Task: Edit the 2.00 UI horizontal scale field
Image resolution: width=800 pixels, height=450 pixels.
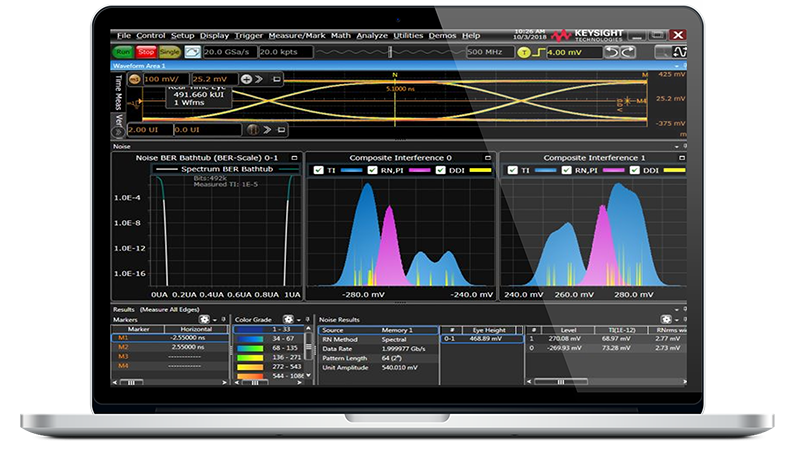Action: coord(150,130)
